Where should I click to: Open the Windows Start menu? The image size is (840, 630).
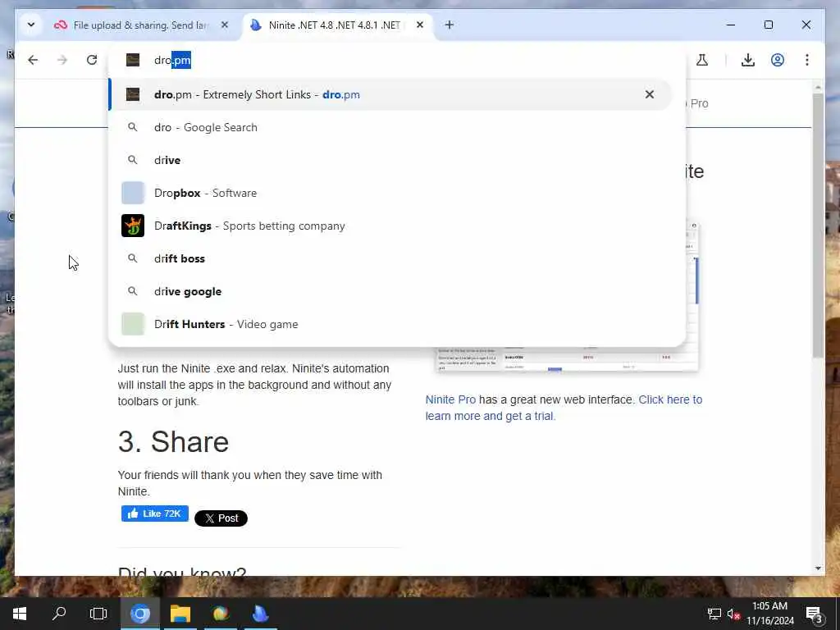coord(20,614)
